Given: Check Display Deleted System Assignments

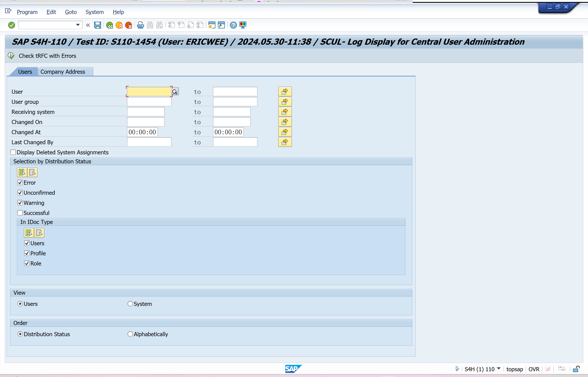Looking at the screenshot, I should [x=13, y=152].
